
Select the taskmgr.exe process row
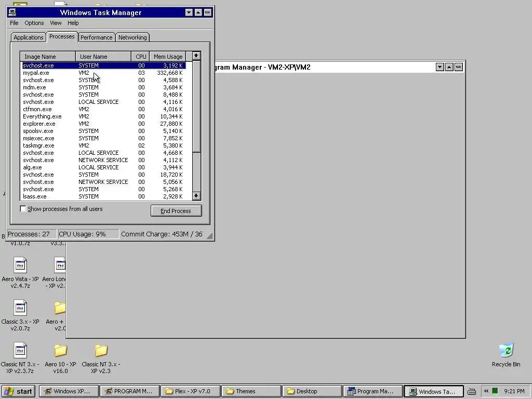(x=104, y=145)
